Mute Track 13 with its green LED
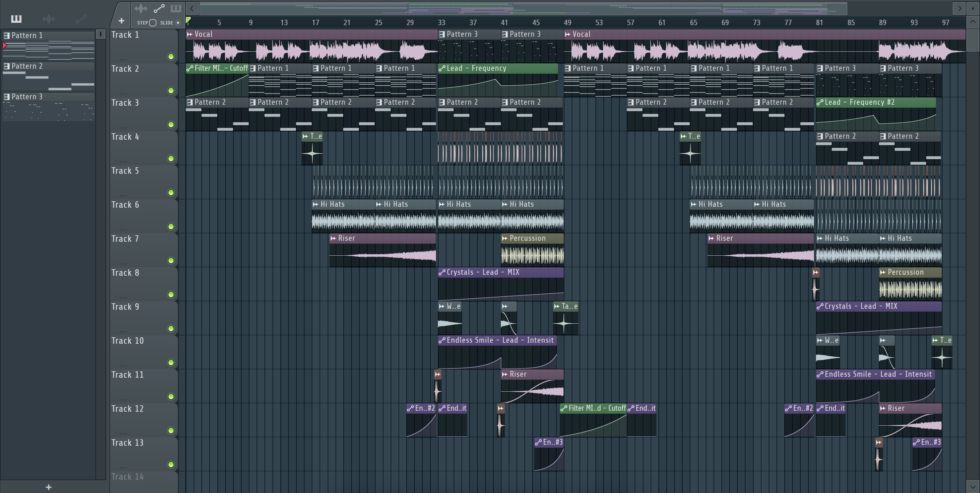 (171, 464)
